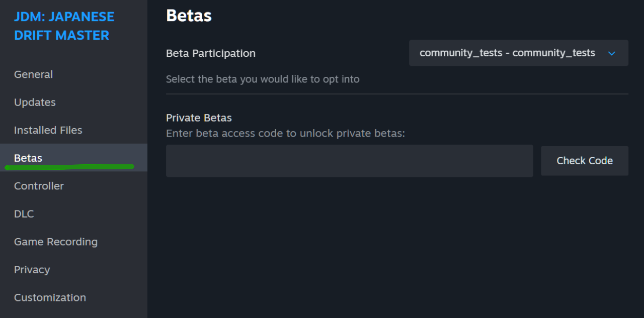Click the Private Betas label

[199, 118]
